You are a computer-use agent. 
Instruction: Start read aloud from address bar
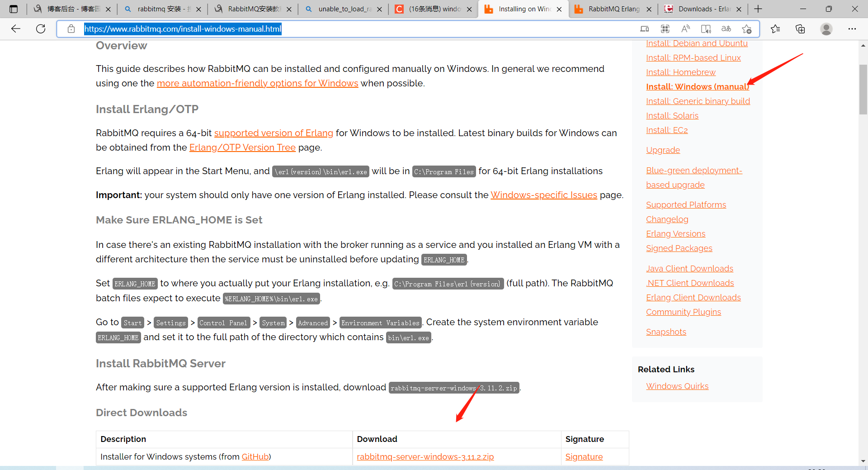pyautogui.click(x=685, y=29)
